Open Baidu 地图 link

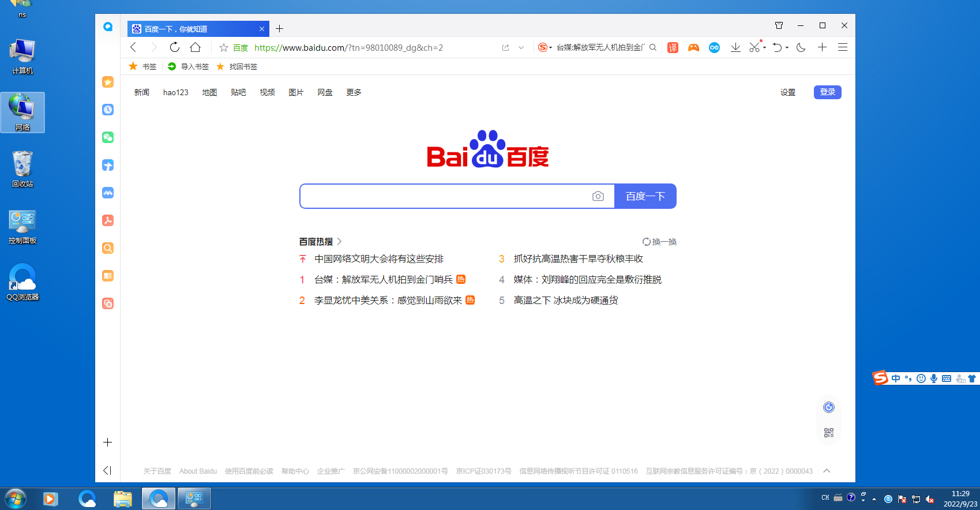click(x=209, y=92)
